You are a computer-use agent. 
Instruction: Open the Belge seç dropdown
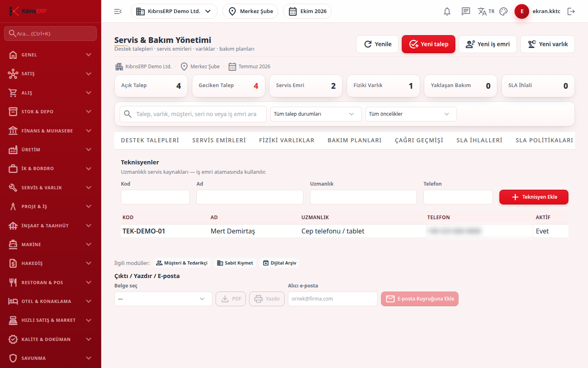coord(163,299)
